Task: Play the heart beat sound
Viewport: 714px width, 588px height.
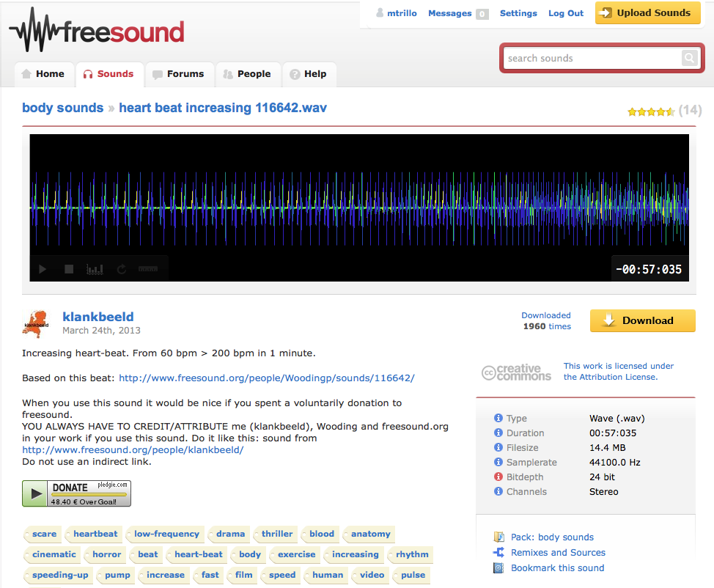Action: (x=43, y=269)
